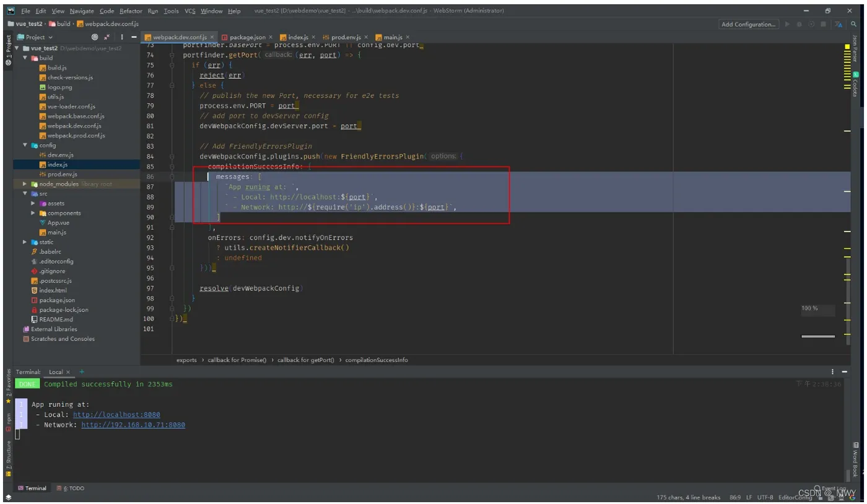Viewport: 867px width, 504px height.
Task: Close the webpack.dev.conf.js tab
Action: [212, 37]
